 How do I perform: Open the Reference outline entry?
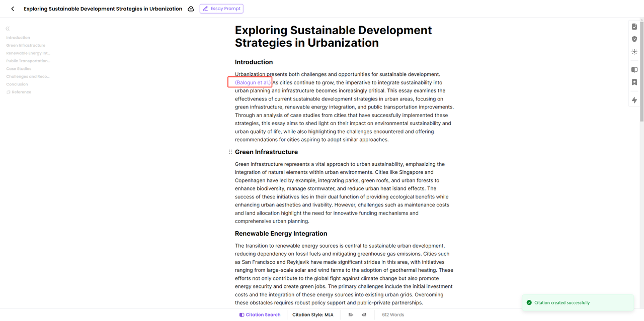click(19, 92)
